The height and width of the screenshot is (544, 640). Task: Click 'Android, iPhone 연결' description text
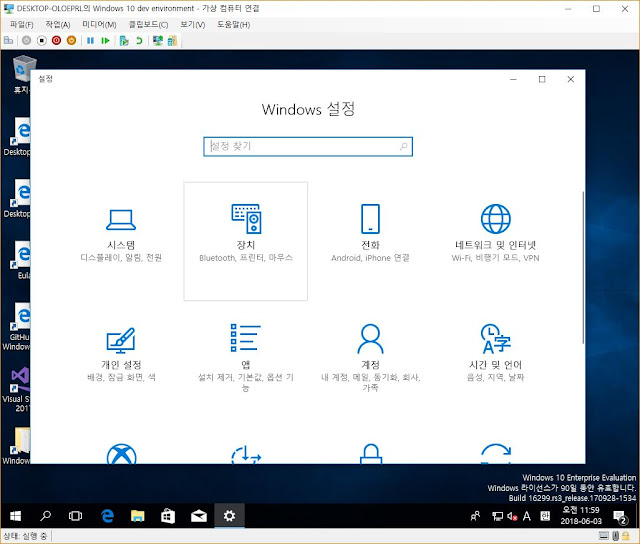pyautogui.click(x=370, y=258)
